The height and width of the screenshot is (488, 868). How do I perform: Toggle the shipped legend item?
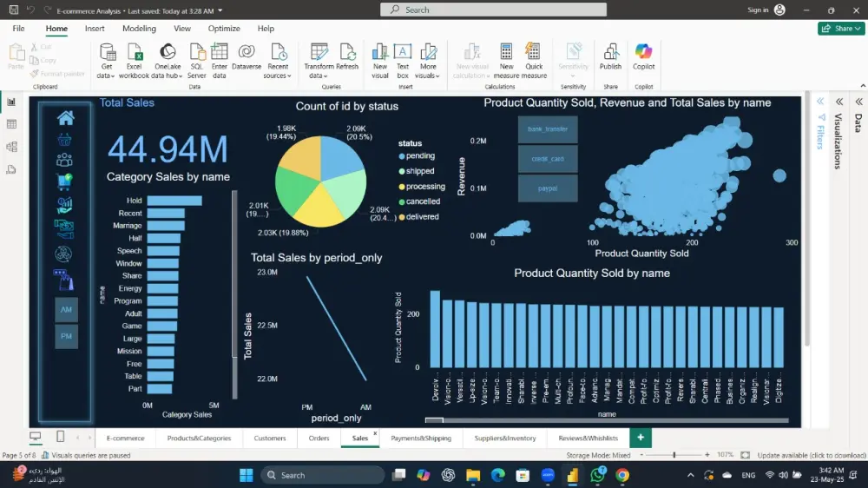[x=417, y=171]
